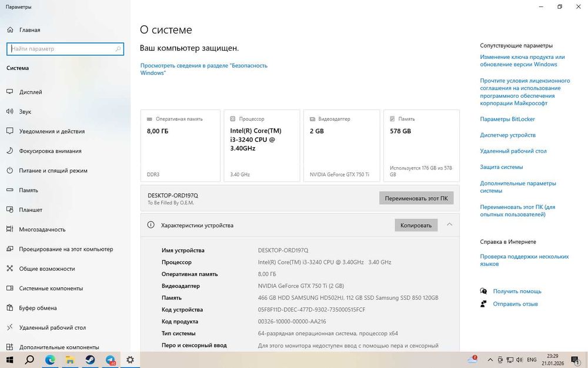Focus the Найти параметр search field
588x368 pixels.
(65, 49)
